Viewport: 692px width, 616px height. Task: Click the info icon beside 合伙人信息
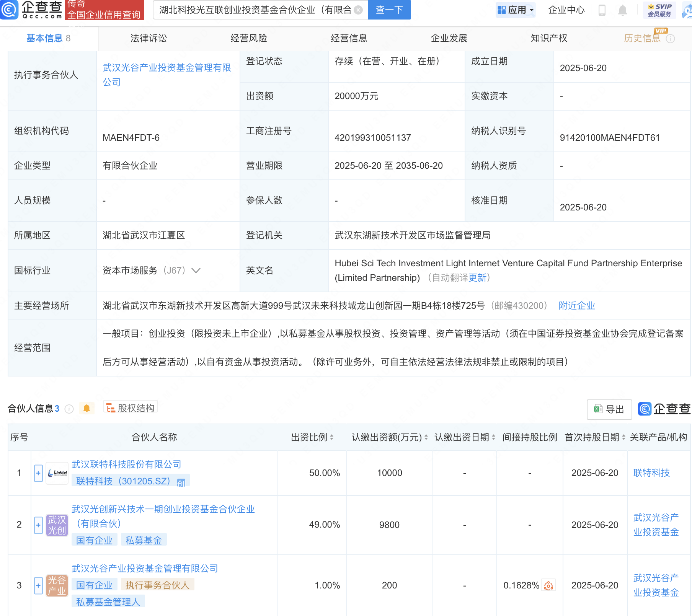point(69,409)
